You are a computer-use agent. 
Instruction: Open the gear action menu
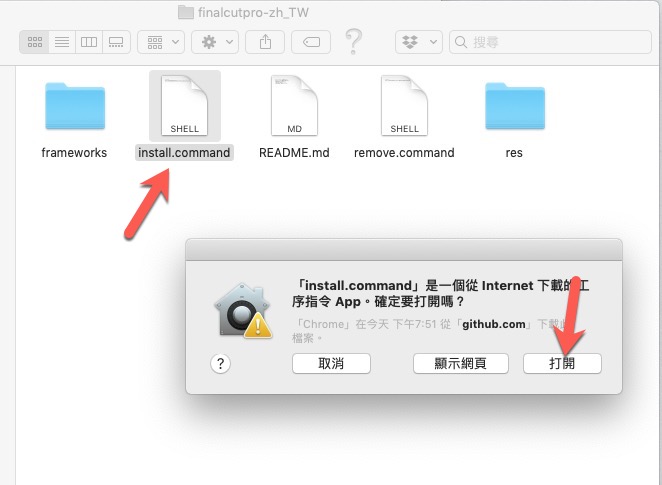215,42
